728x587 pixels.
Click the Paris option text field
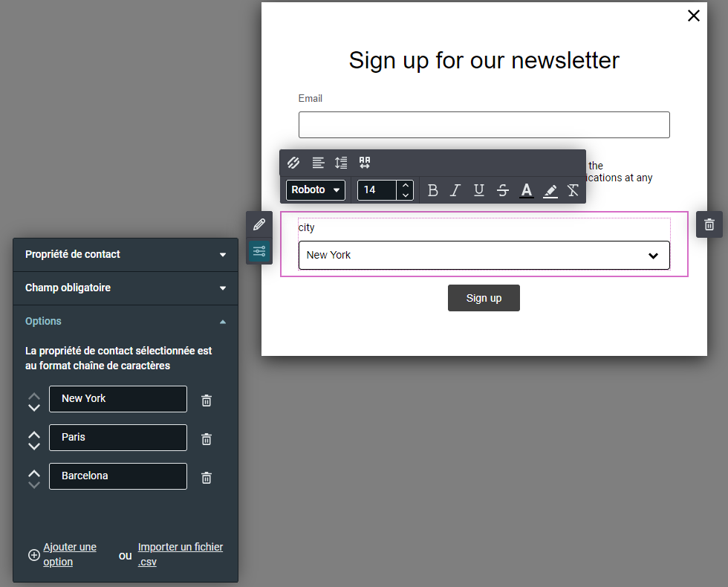(x=118, y=438)
